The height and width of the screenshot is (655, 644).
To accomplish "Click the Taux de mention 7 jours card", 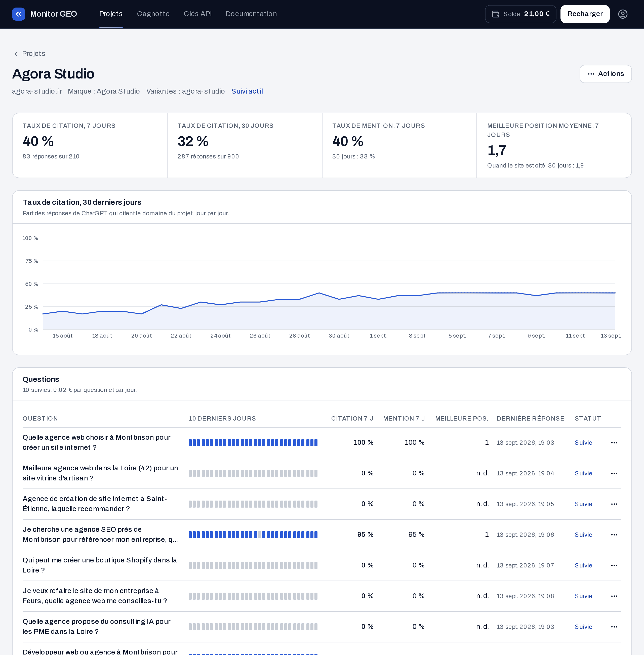I will click(399, 145).
